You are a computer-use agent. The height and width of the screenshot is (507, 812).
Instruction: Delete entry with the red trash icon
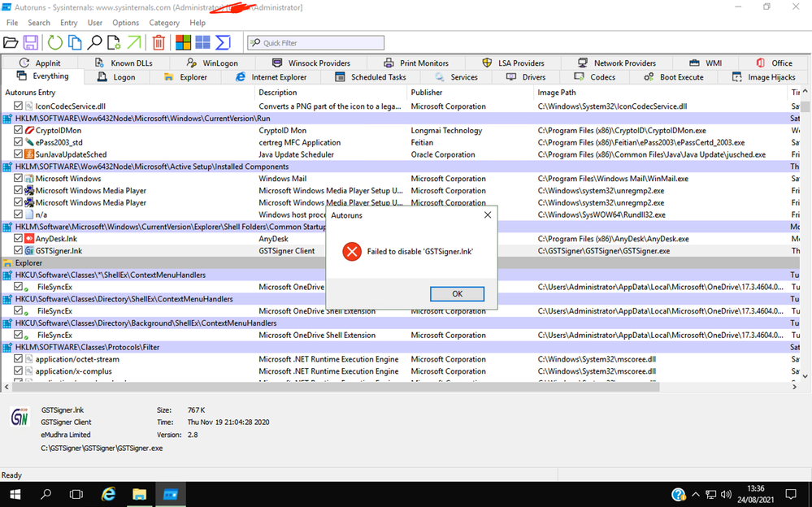(158, 42)
